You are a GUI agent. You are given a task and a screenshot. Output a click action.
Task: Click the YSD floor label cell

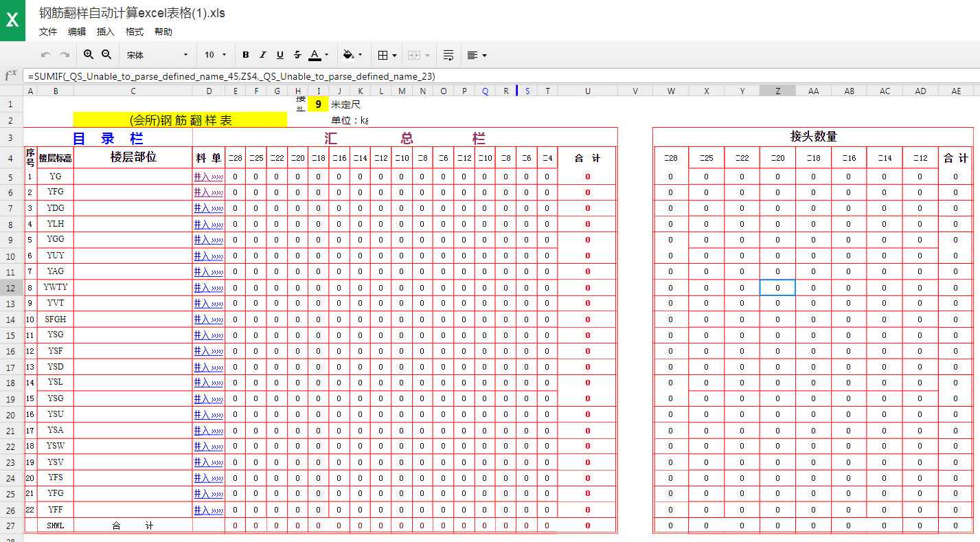point(56,366)
